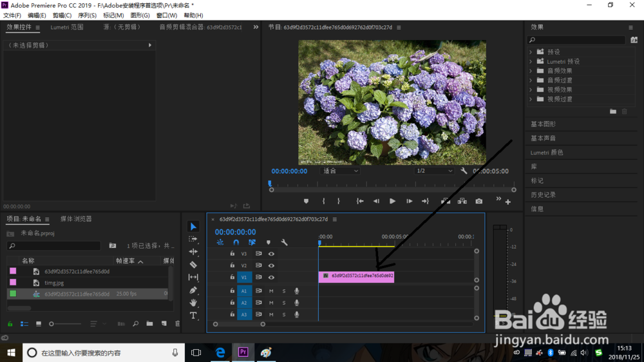This screenshot has width=644, height=362.
Task: Open the 历史记录 panel
Action: coord(544,195)
